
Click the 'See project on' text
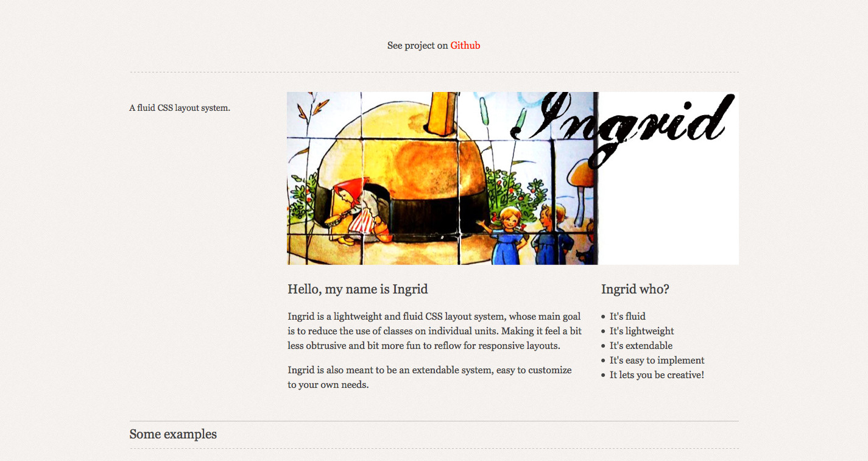click(418, 46)
